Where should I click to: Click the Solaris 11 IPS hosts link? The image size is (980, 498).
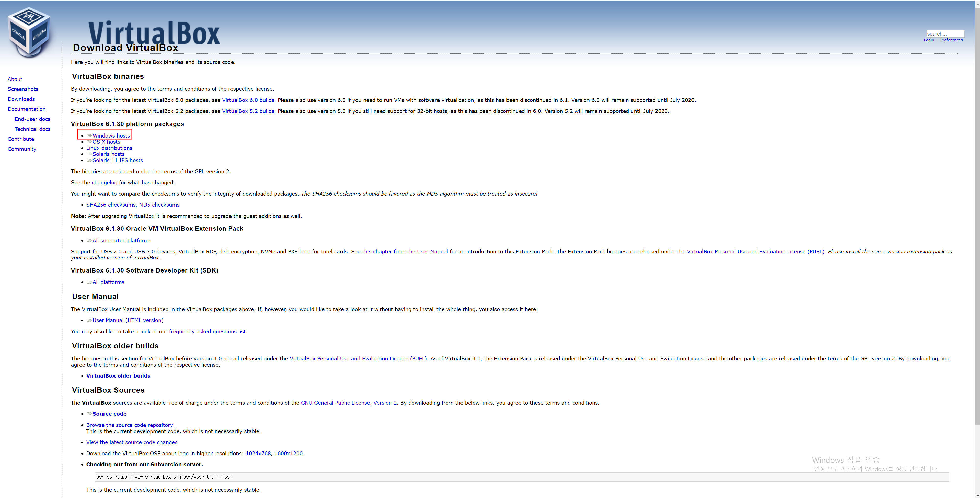[x=118, y=160]
